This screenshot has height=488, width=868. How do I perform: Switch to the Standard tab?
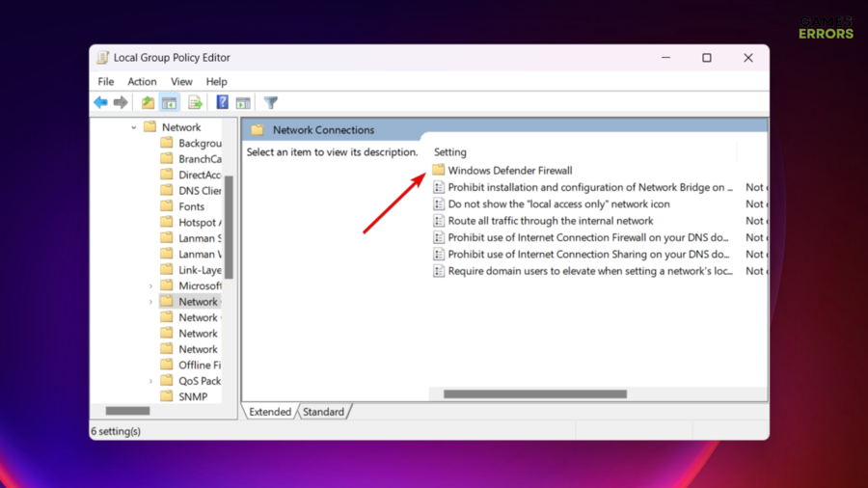coord(323,412)
